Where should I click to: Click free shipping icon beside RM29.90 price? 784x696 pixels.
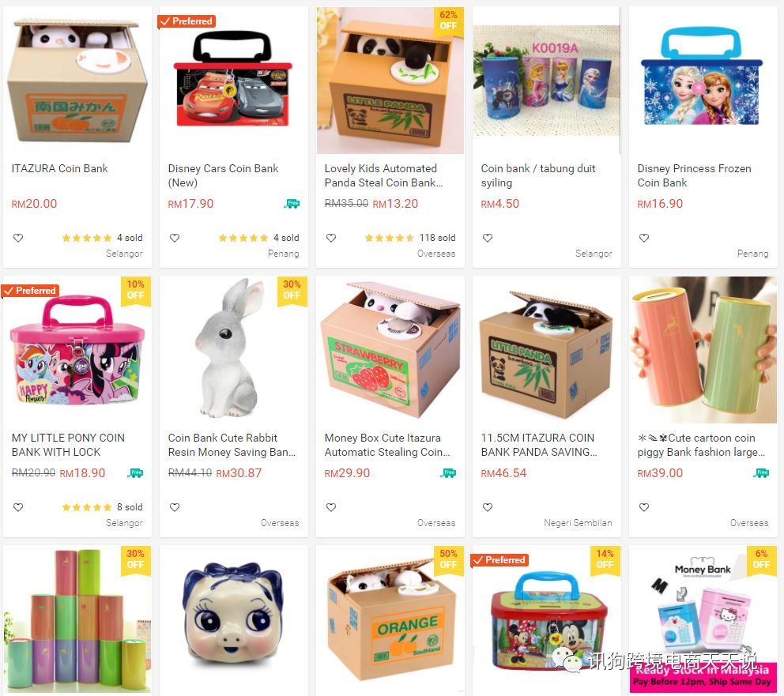448,472
